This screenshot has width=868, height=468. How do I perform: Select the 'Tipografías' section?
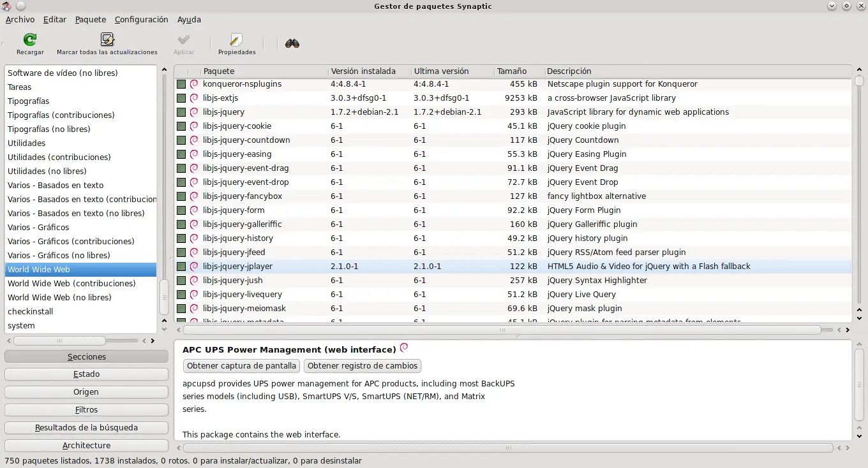80,101
